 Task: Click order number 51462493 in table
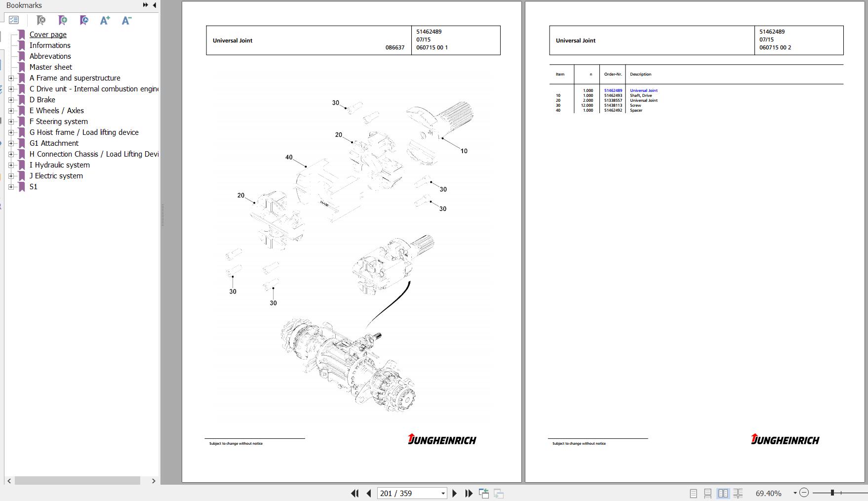[x=613, y=95]
